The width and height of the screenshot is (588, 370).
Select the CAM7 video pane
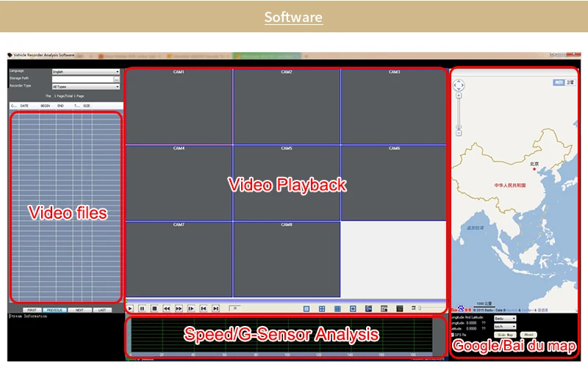click(x=179, y=260)
